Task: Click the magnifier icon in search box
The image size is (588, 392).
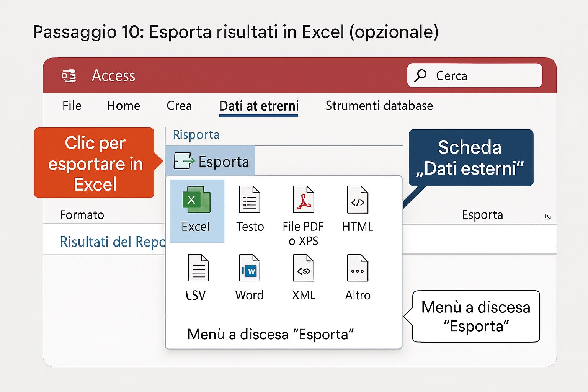Action: click(420, 75)
